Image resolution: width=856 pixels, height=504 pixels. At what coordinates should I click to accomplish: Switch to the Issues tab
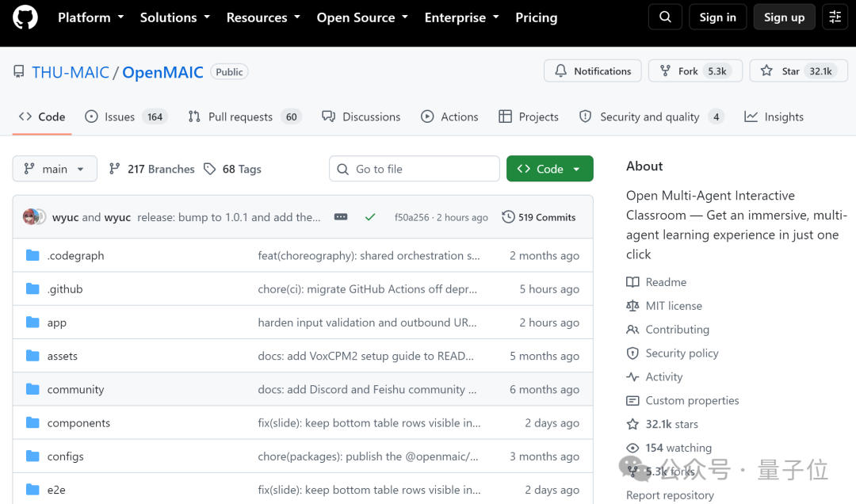pos(127,116)
